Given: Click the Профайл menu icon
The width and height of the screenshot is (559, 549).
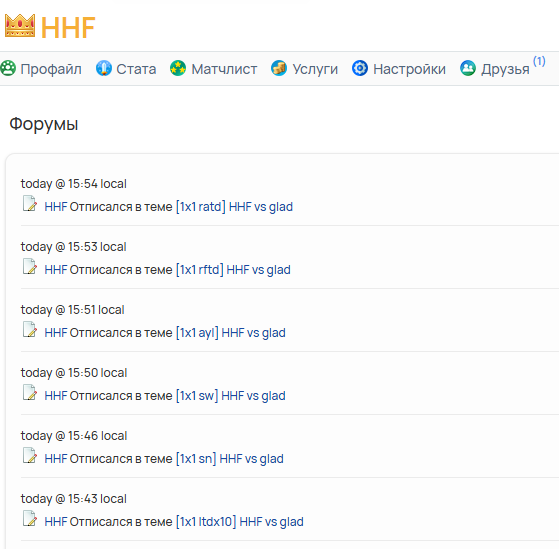Looking at the screenshot, I should 8,68.
